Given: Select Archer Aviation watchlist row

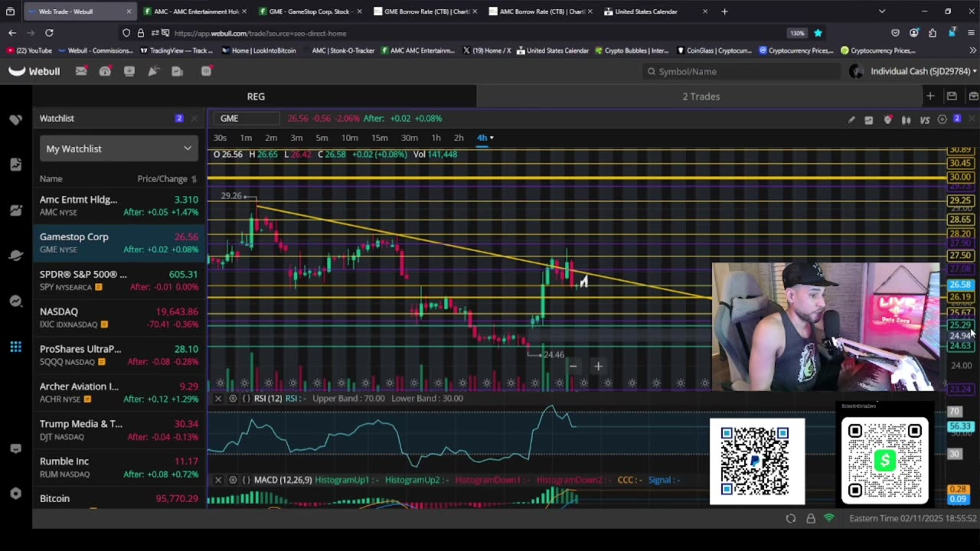Looking at the screenshot, I should 119,393.
